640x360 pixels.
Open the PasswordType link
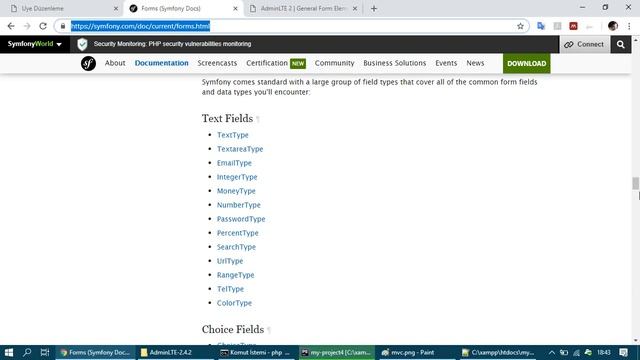(241, 219)
